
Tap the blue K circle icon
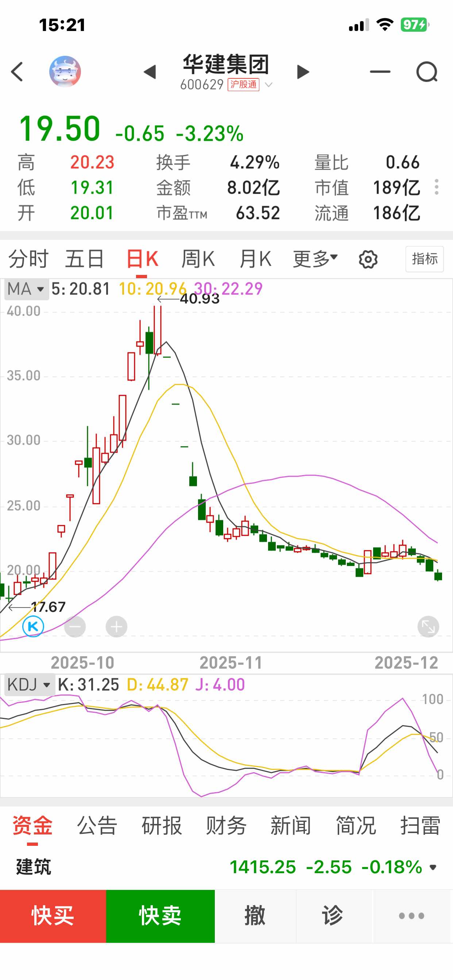[x=33, y=626]
